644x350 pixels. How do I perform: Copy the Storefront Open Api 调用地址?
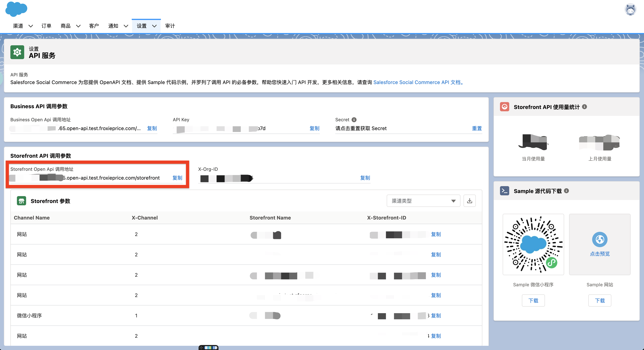click(x=177, y=178)
